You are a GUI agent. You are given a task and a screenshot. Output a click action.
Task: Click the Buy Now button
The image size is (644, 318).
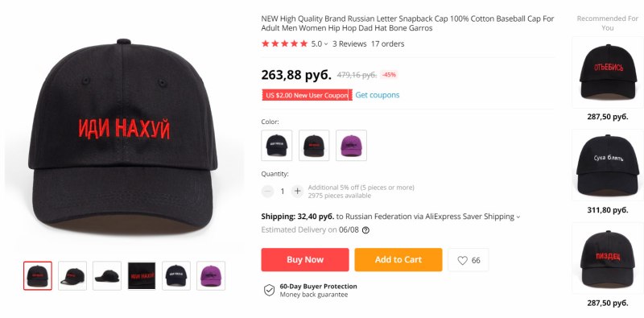pos(305,260)
